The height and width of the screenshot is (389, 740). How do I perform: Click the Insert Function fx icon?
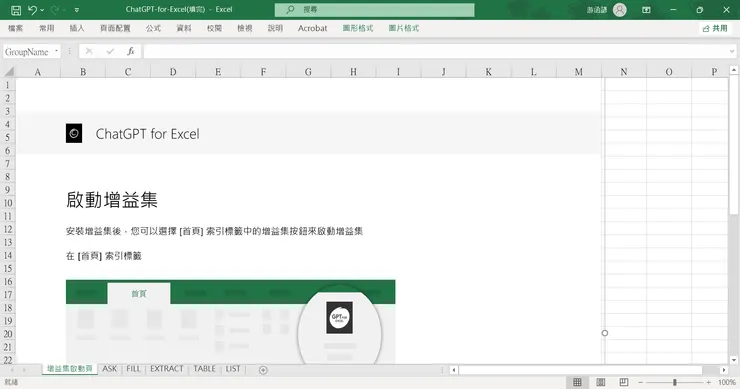[x=131, y=51]
